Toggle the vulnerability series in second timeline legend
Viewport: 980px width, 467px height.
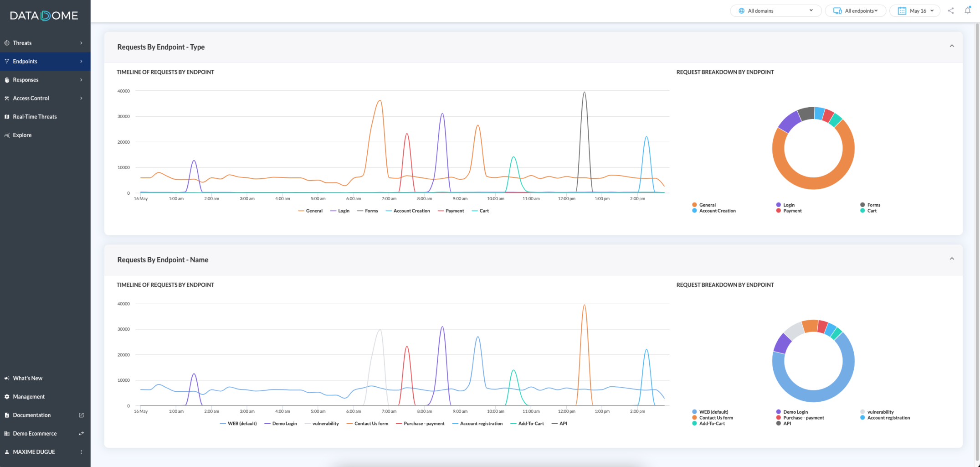pos(322,424)
